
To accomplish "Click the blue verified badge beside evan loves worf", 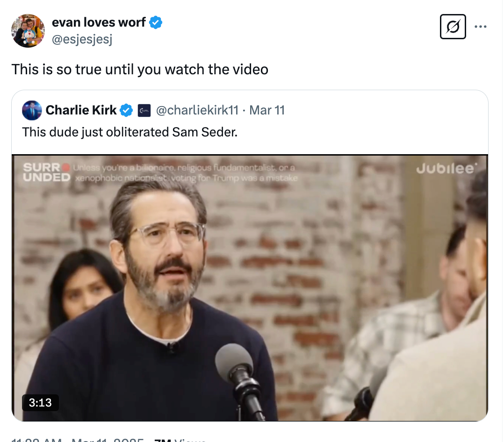I will click(156, 22).
